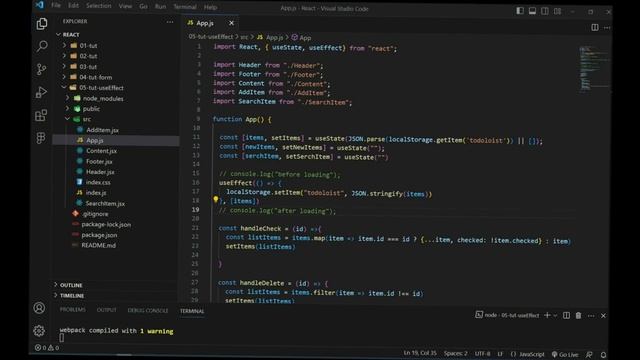Split the terminal panel
Image resolution: width=640 pixels, height=360 pixels.
point(566,316)
